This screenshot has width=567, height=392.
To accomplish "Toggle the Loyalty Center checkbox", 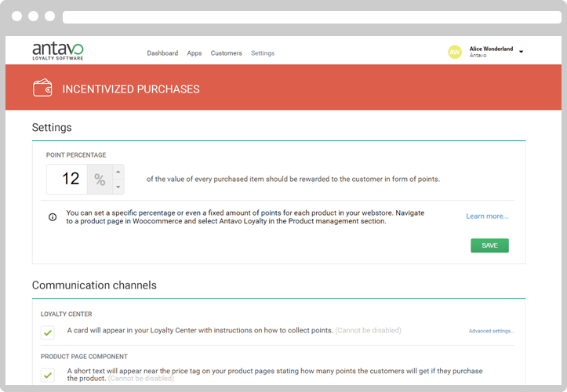I will click(x=48, y=332).
